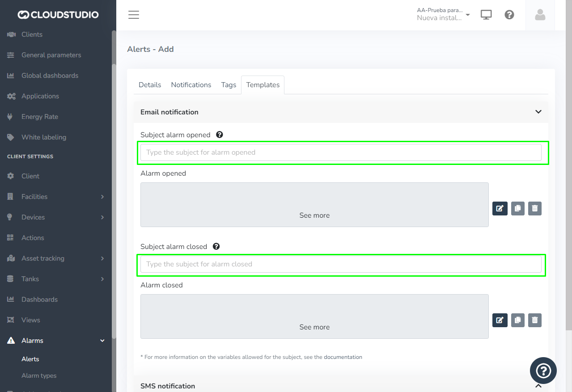Open the floating help button
This screenshot has height=392, width=572.
(543, 371)
